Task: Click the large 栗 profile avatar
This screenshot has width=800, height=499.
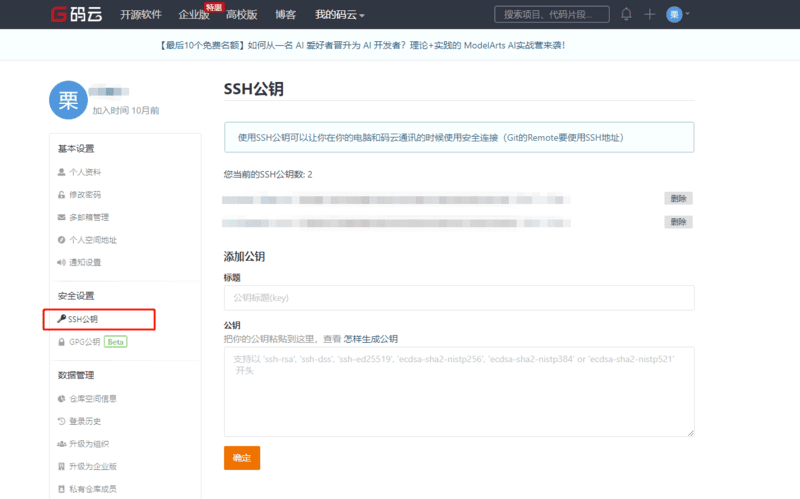Action: click(68, 99)
